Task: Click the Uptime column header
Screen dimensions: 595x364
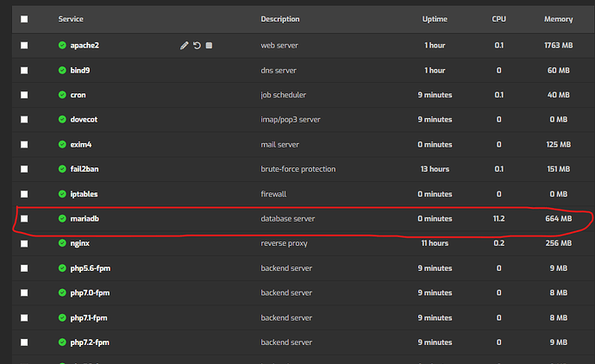Action: coord(435,19)
